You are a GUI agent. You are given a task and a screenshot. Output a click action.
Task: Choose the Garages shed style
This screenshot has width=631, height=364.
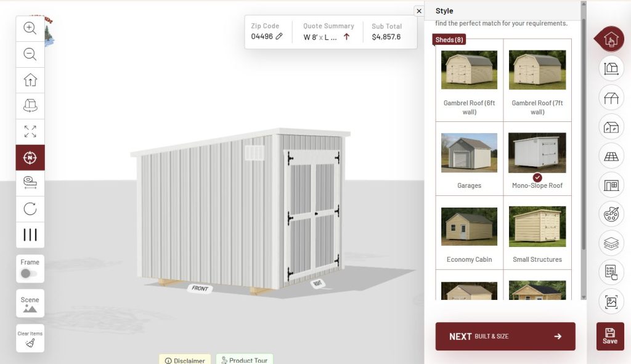pyautogui.click(x=469, y=159)
